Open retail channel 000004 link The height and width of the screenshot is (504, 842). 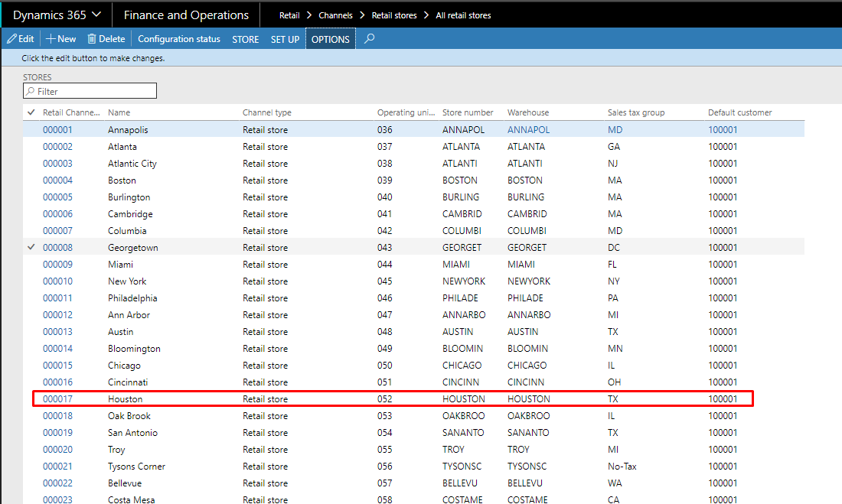[57, 180]
